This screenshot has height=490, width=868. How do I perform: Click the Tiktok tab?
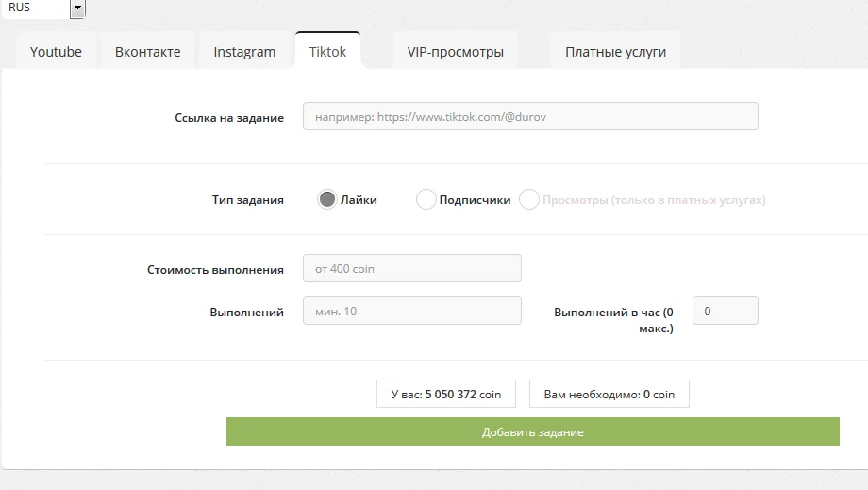tap(327, 52)
